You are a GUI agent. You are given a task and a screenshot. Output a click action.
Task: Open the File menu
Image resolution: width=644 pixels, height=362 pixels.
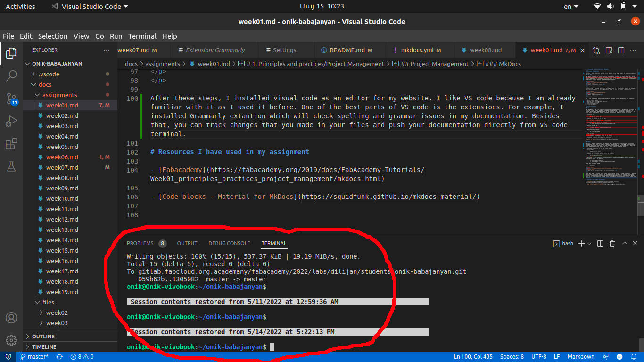point(8,36)
